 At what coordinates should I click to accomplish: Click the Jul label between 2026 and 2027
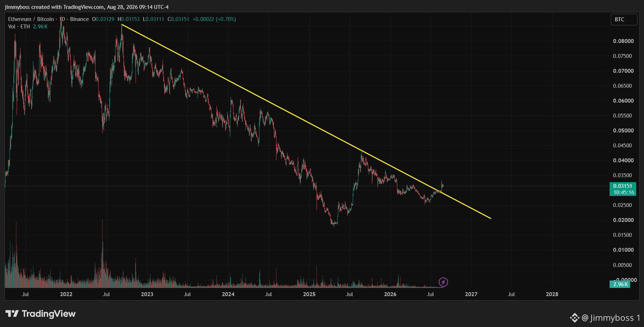(430, 294)
